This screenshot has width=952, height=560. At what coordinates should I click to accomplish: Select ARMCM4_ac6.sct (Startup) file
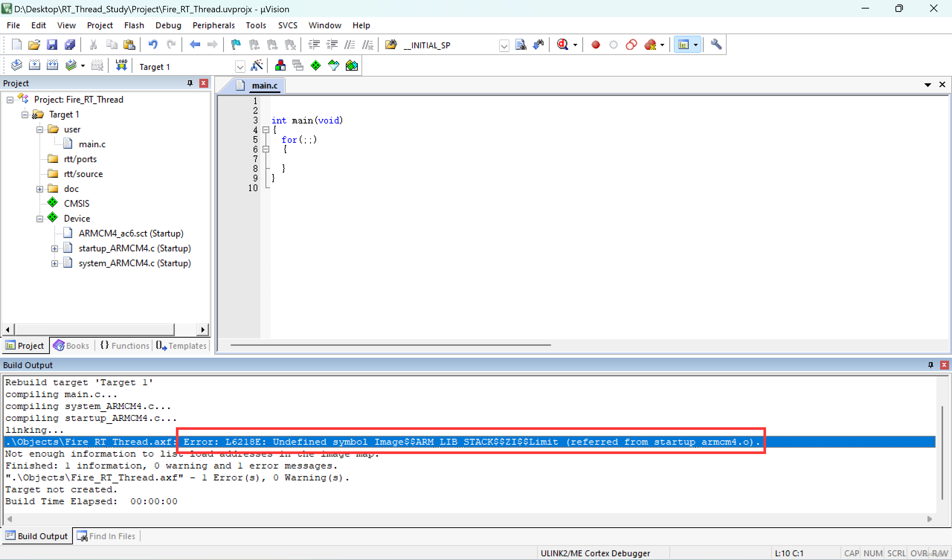(x=131, y=234)
